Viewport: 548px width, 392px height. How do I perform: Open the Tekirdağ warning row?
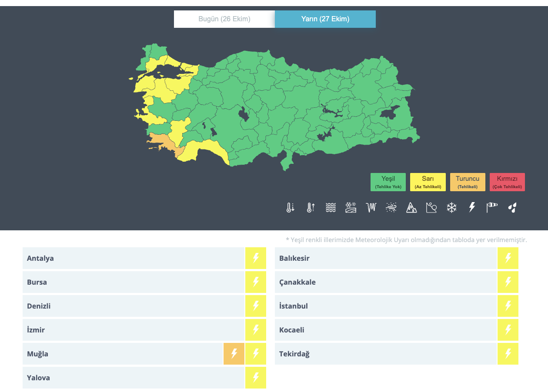(397, 354)
